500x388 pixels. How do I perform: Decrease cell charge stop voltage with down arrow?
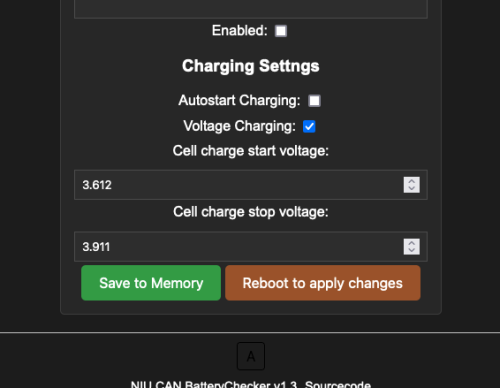pos(412,250)
